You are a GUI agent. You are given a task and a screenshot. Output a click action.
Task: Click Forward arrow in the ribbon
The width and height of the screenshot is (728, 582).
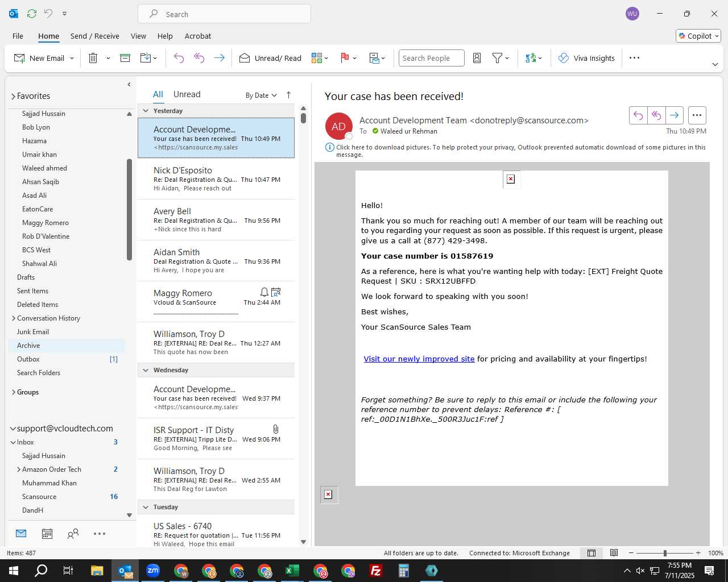click(219, 58)
